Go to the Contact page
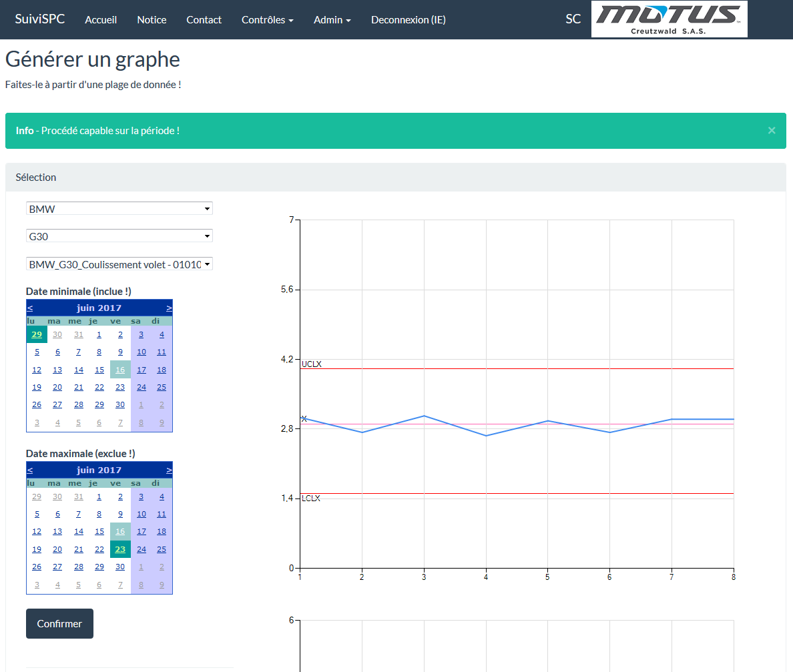The height and width of the screenshot is (672, 793). [204, 20]
